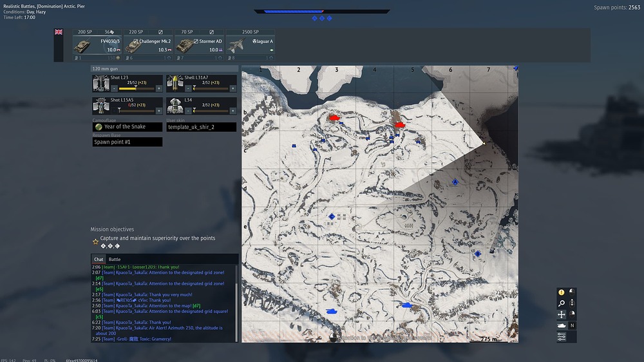Select the left blue spawn tank marker

pyautogui.click(x=332, y=312)
